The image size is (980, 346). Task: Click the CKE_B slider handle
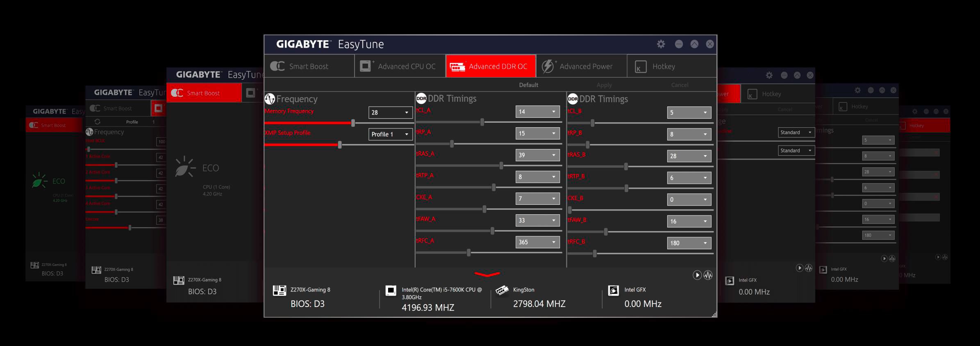click(569, 210)
